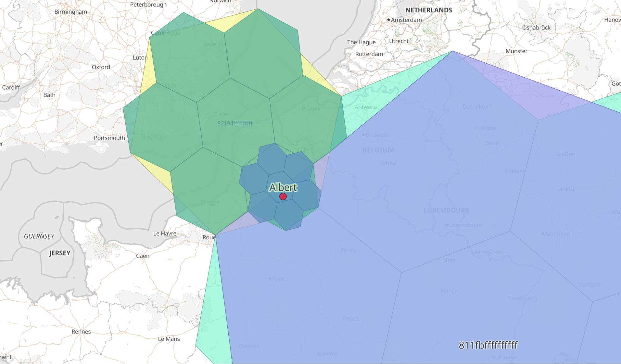Click the Amsterdam city label
Image resolution: width=621 pixels, height=364 pixels.
pyautogui.click(x=406, y=20)
